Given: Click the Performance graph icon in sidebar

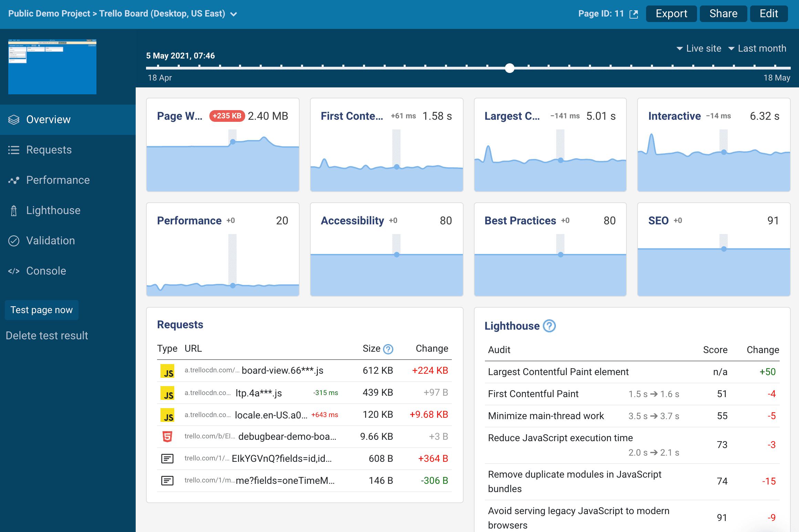Looking at the screenshot, I should 14,180.
